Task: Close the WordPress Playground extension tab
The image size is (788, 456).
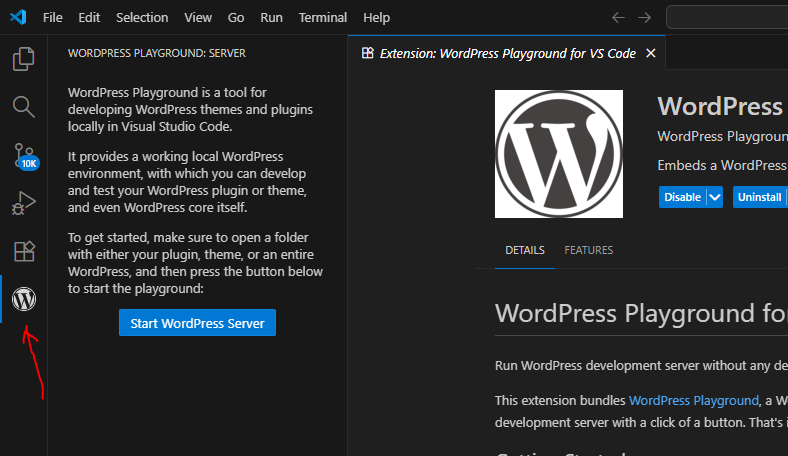Action: pos(651,53)
